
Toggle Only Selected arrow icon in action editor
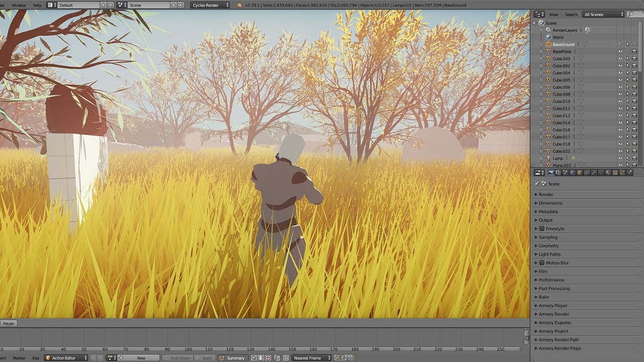click(x=254, y=358)
